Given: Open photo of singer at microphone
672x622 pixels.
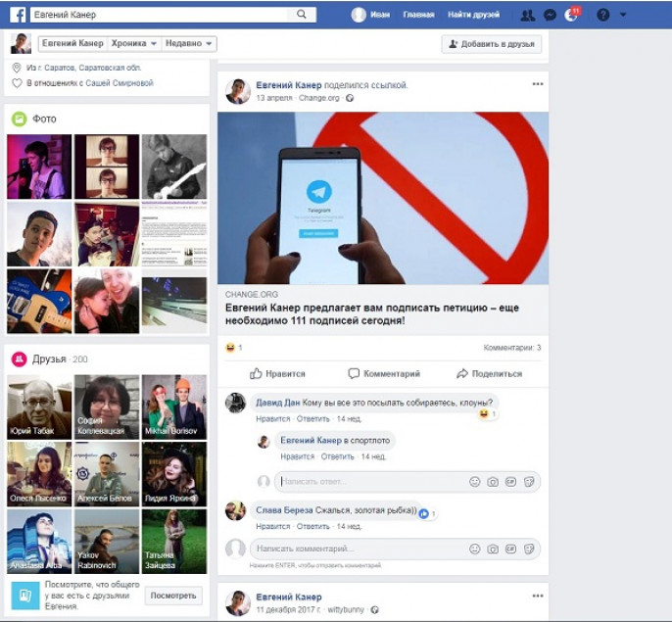Looking at the screenshot, I should (x=39, y=167).
